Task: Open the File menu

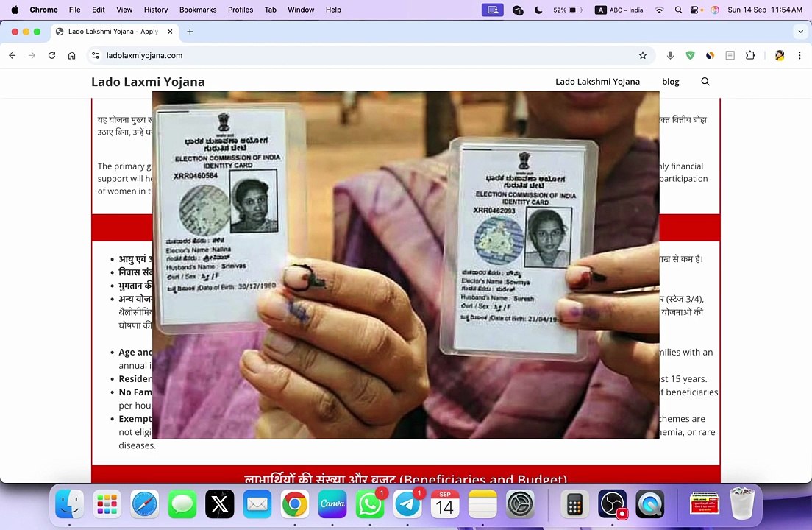Action: (74, 10)
